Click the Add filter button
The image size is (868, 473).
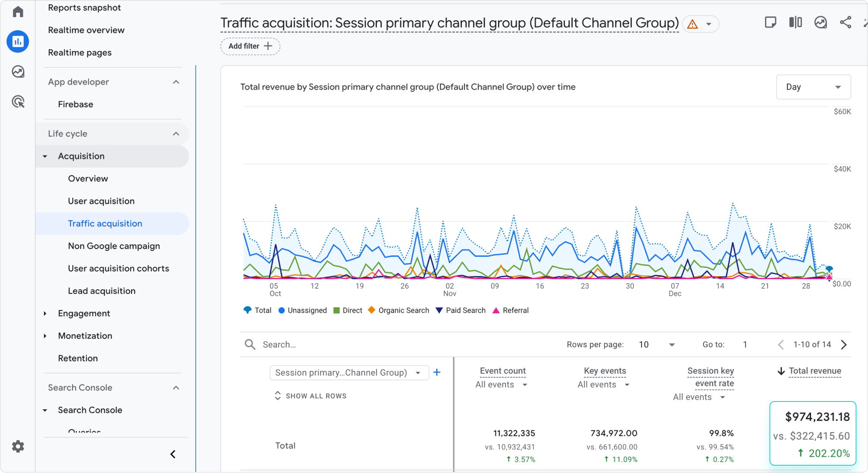pos(250,46)
